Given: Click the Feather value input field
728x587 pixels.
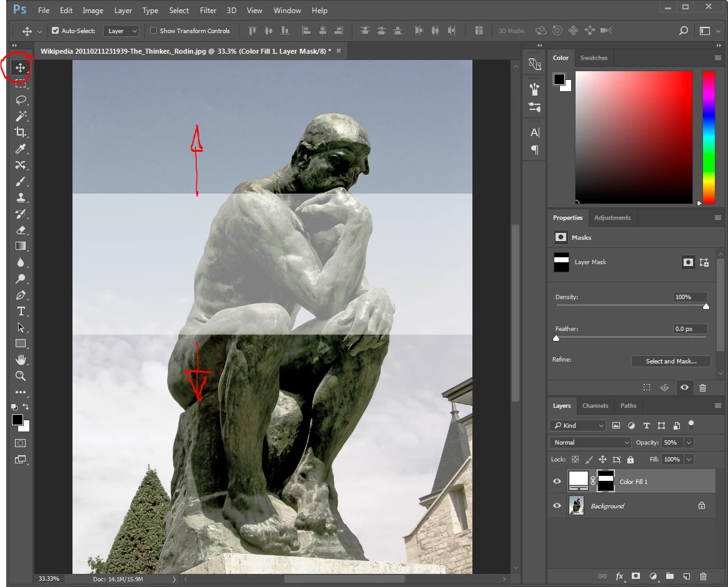Looking at the screenshot, I should 690,328.
